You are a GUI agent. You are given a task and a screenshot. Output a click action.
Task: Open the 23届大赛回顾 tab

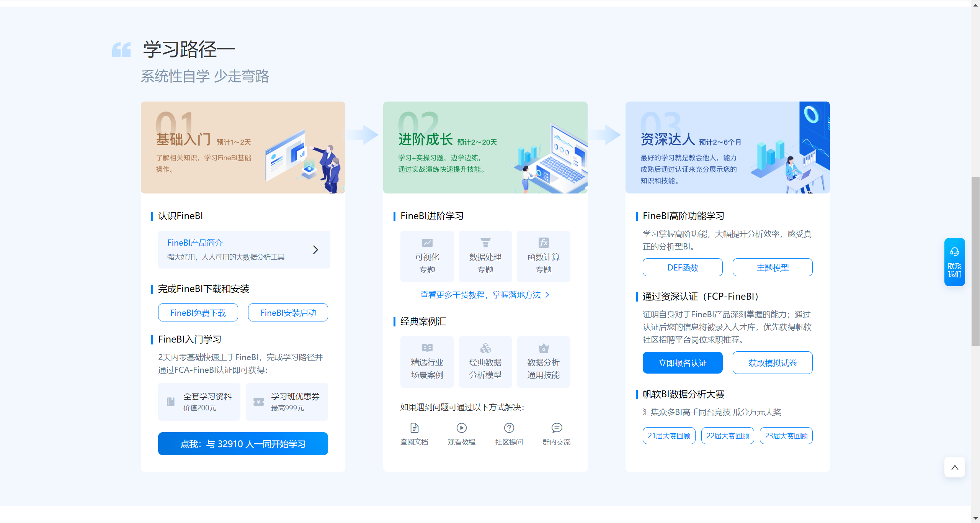[786, 436]
